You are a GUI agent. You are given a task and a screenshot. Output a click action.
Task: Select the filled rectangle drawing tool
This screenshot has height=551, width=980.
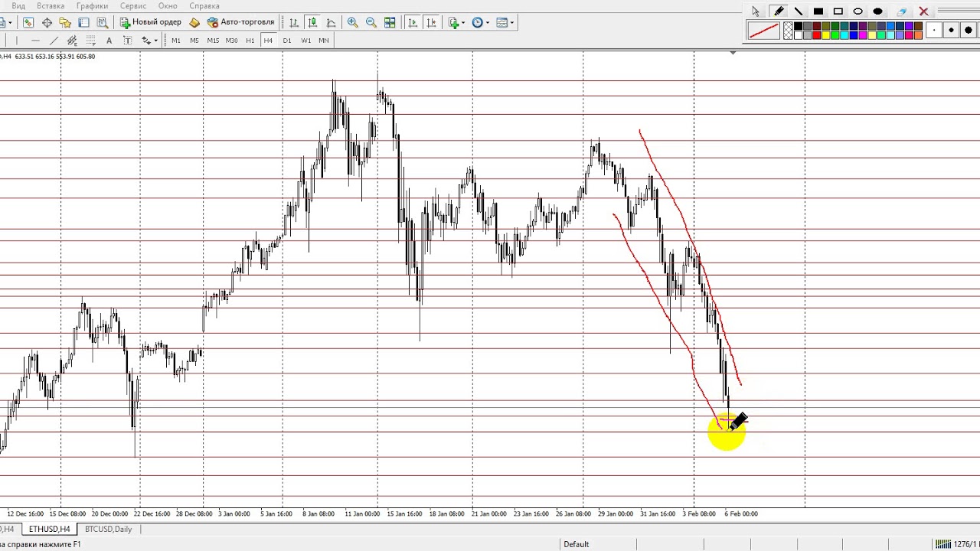[x=818, y=11]
